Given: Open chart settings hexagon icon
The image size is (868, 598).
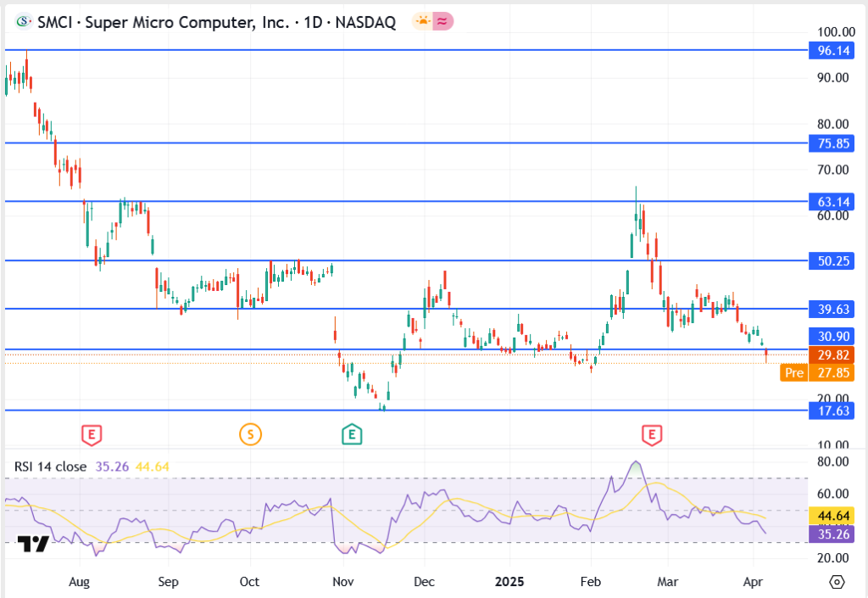Looking at the screenshot, I should (x=837, y=582).
